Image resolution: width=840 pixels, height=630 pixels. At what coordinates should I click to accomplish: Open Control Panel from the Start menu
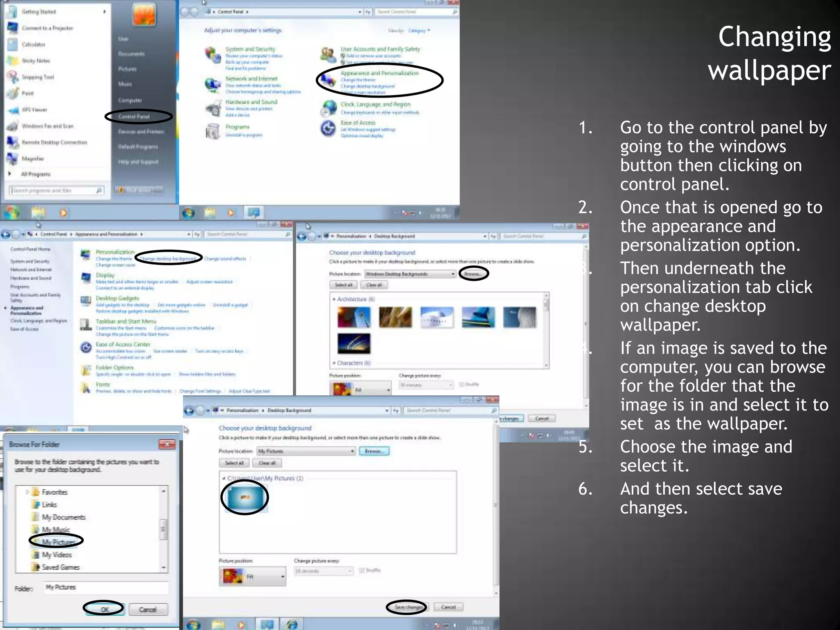[x=134, y=116]
